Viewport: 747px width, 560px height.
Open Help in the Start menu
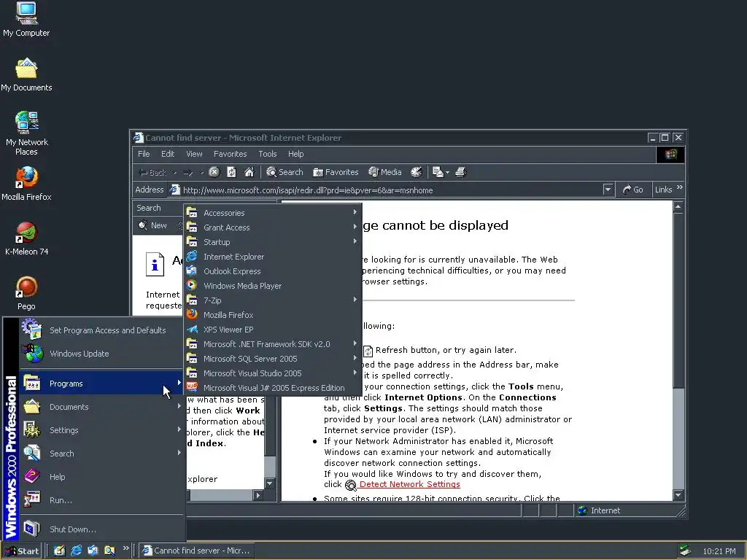[101, 477]
